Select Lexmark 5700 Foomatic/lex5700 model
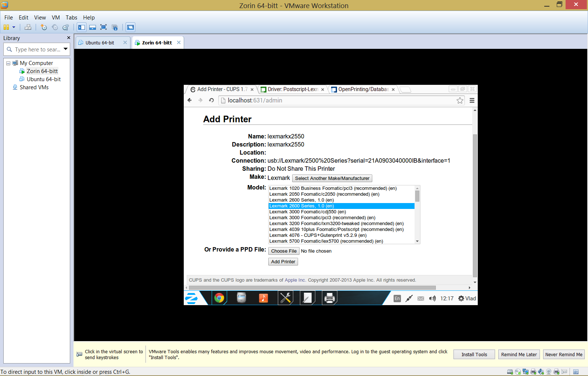Viewport: 588px width, 376px height. click(x=341, y=241)
